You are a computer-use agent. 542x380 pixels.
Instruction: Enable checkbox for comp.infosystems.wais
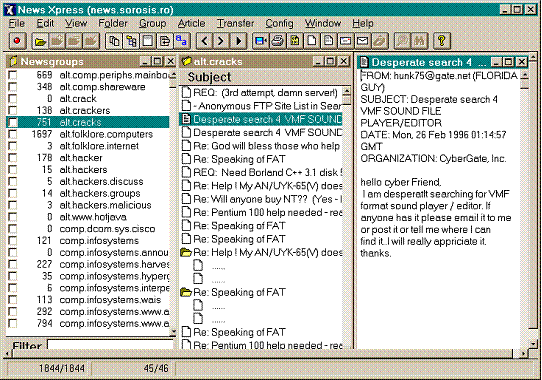(x=12, y=300)
